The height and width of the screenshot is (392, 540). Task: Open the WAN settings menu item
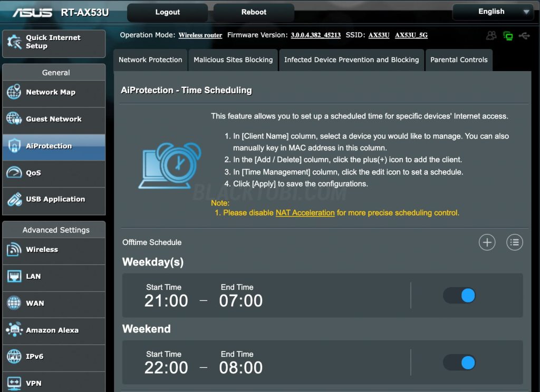[54, 304]
